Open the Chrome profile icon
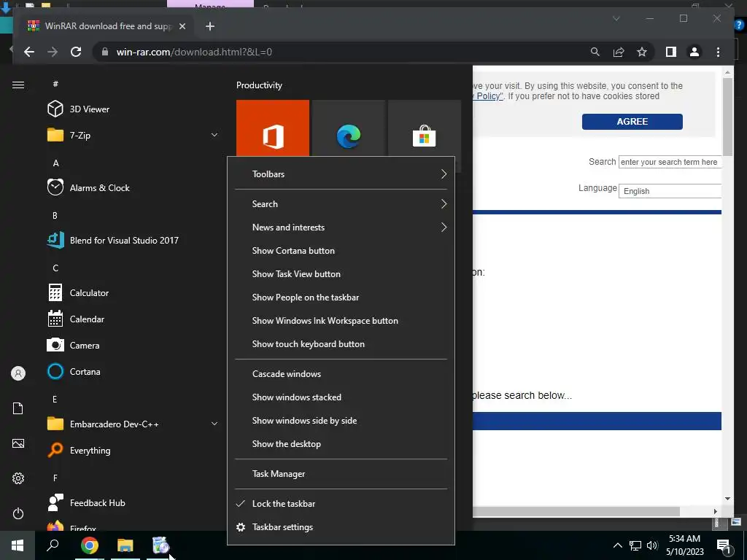Viewport: 747px width, 560px height. click(694, 52)
